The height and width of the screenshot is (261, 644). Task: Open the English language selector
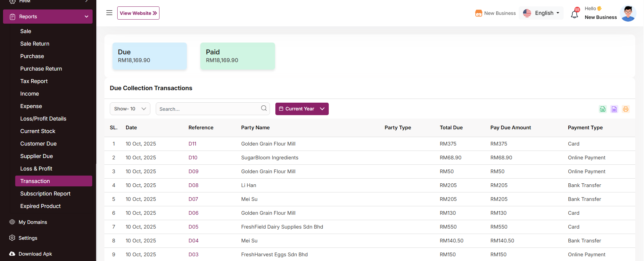[541, 13]
